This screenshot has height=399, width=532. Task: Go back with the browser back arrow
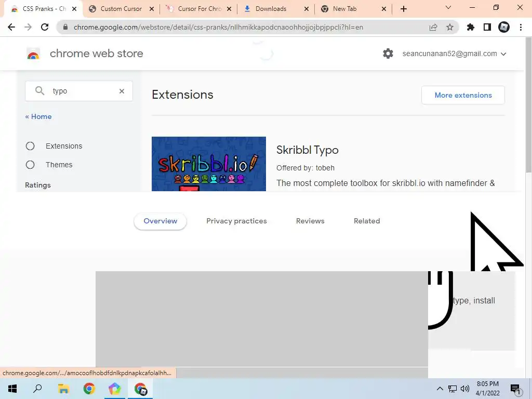coord(11,27)
